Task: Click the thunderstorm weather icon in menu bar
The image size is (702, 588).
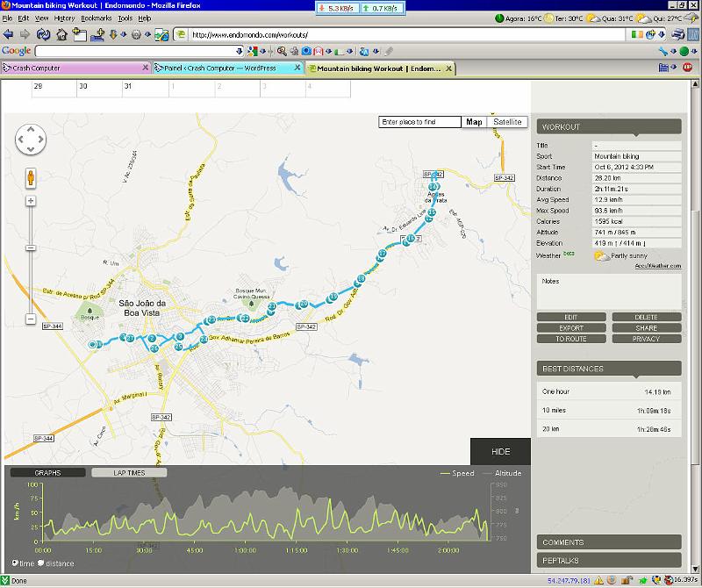Action: (x=693, y=18)
